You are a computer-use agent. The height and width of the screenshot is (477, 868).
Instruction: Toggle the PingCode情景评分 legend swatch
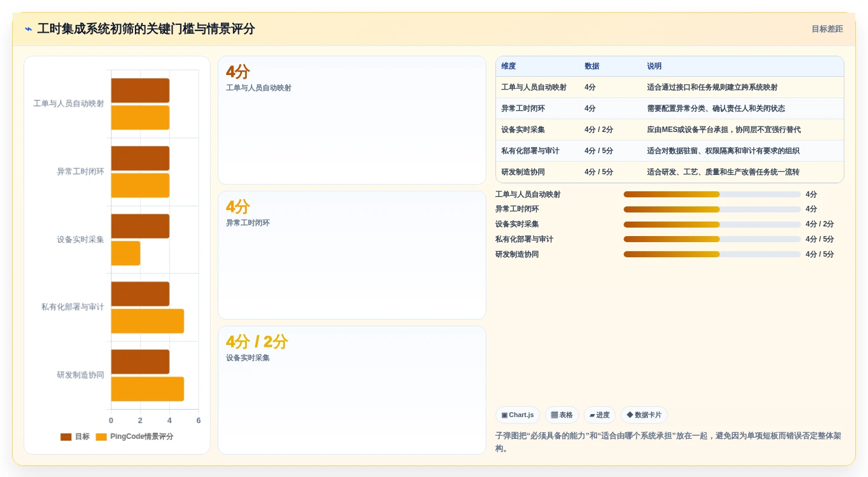click(x=101, y=437)
